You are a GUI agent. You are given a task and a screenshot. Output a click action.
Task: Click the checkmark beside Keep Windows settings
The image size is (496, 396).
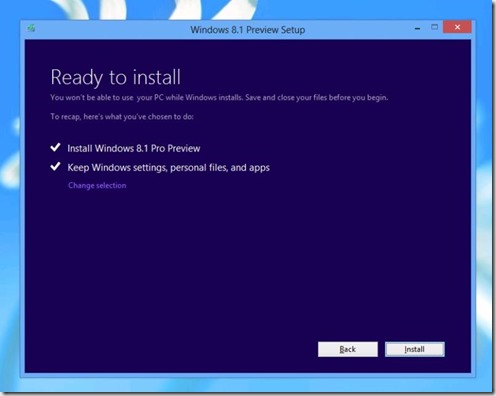coord(55,166)
